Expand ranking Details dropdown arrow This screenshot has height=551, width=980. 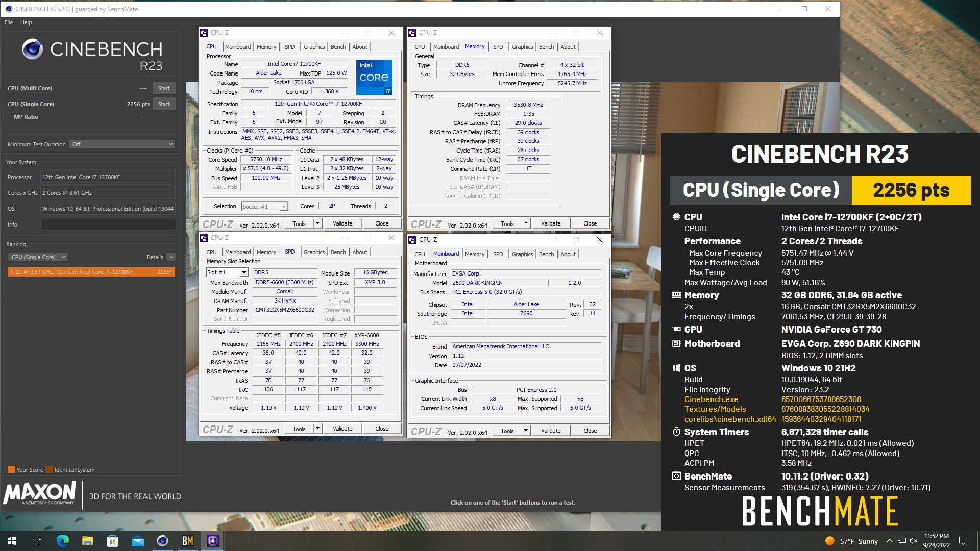pyautogui.click(x=171, y=257)
